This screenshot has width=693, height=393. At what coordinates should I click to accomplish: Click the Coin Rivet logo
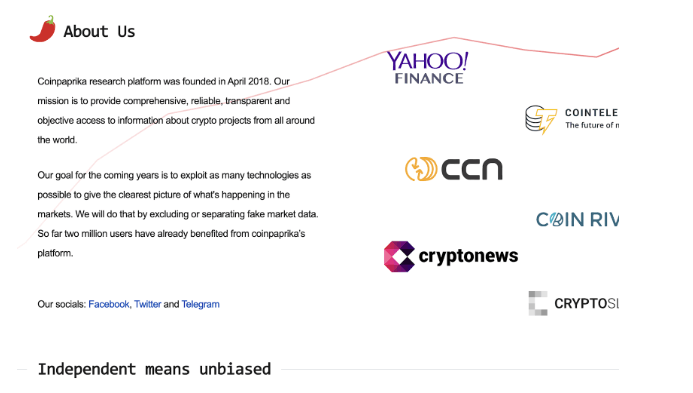[577, 219]
